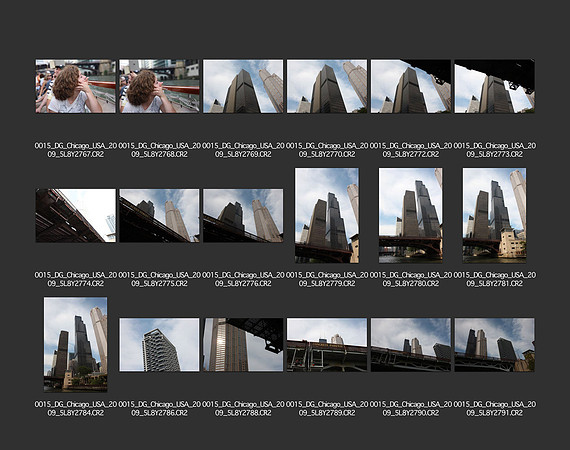Click filename label ending 5L8Y2774.CR2
The width and height of the screenshot is (570, 450).
76,279
